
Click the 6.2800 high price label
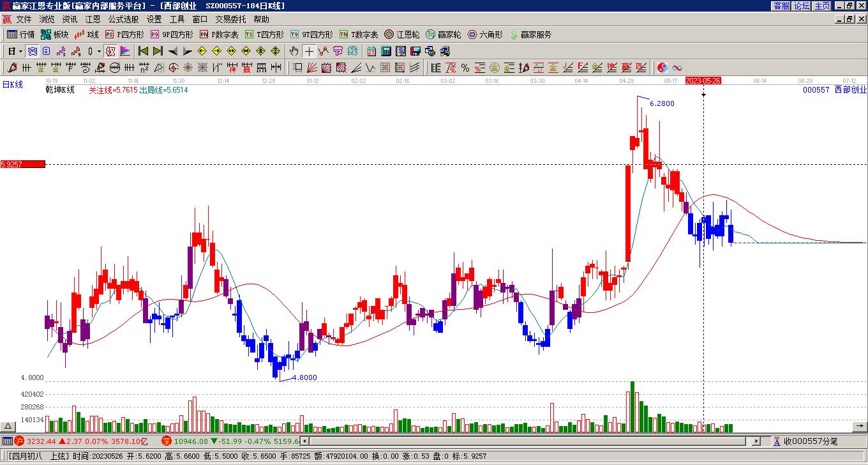click(662, 103)
